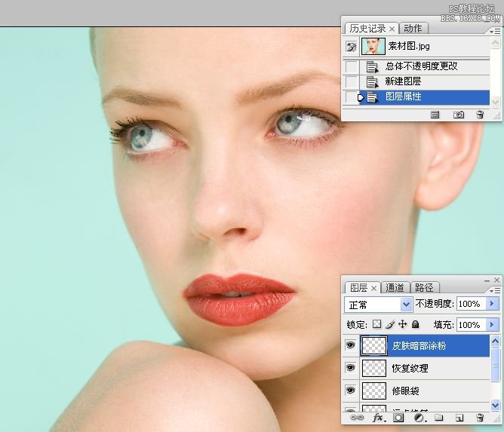Select the 恢复纹理 layer name
Screen dimensions: 504x432
(x=410, y=368)
